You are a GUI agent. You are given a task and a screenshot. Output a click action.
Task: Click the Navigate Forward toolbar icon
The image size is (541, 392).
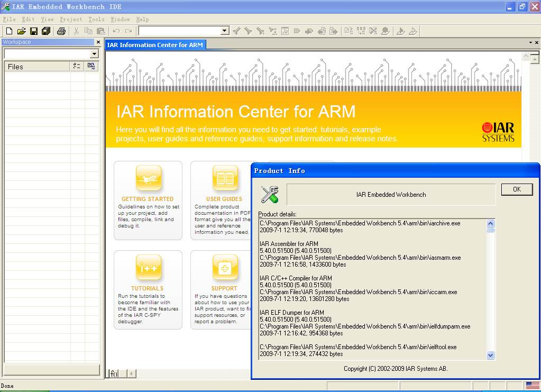334,31
